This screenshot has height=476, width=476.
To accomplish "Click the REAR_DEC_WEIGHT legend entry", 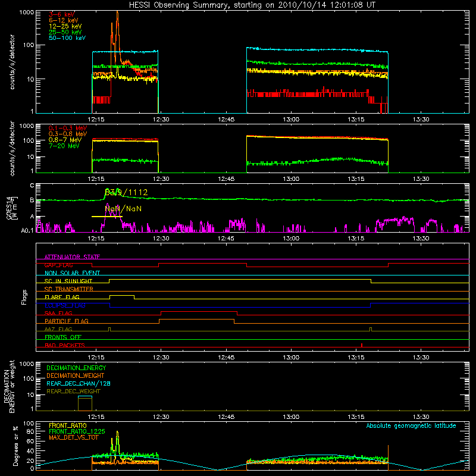I will (73, 392).
